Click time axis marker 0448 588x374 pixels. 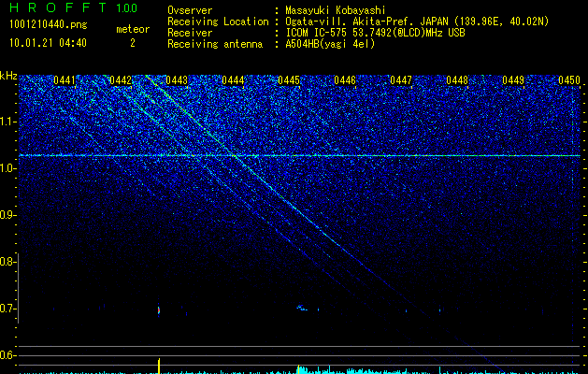coord(457,80)
